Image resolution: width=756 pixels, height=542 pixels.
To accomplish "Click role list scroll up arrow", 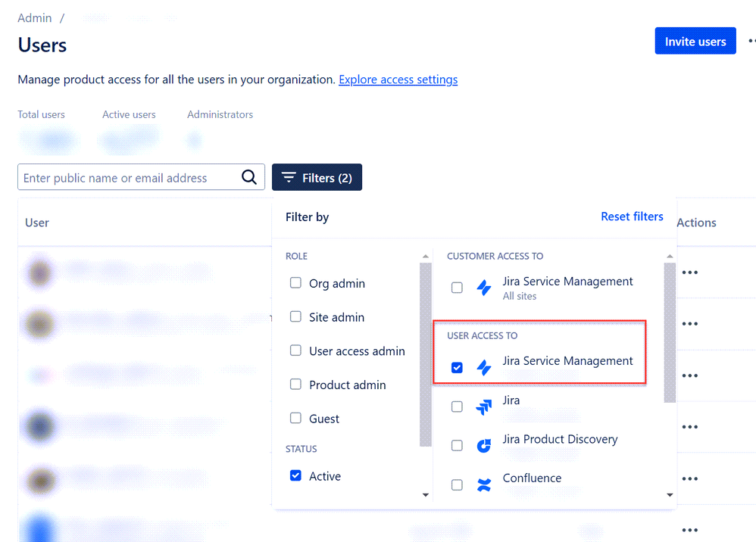I will [x=425, y=257].
